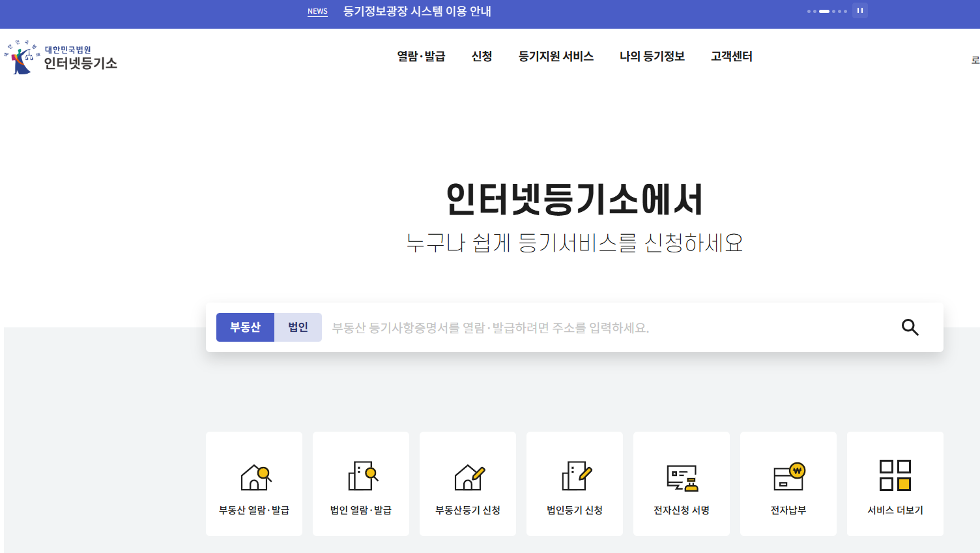Open the 나의 등기정보 menu
This screenshot has height=553, width=980.
pos(652,57)
